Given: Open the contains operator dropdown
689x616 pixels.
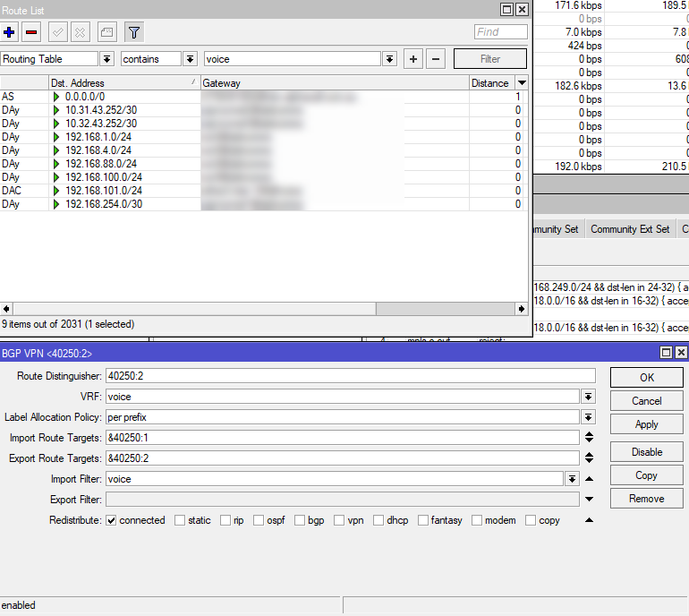Looking at the screenshot, I should [x=190, y=59].
